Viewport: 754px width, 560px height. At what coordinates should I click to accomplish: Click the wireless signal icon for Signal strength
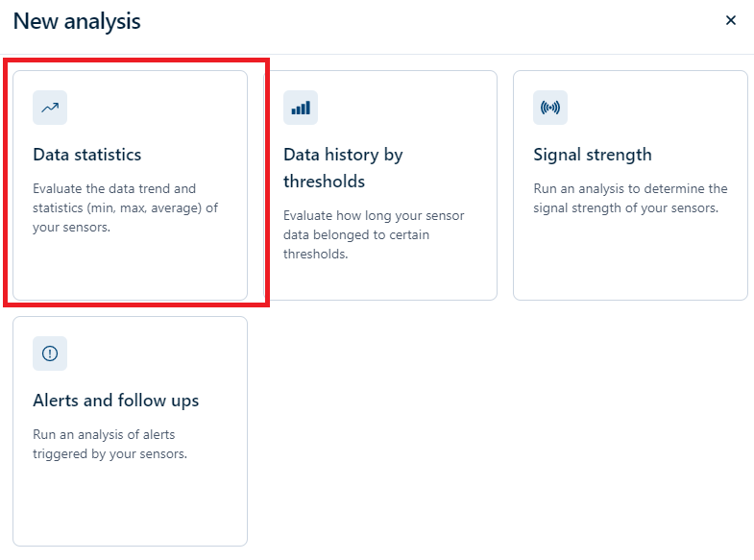[x=550, y=108]
